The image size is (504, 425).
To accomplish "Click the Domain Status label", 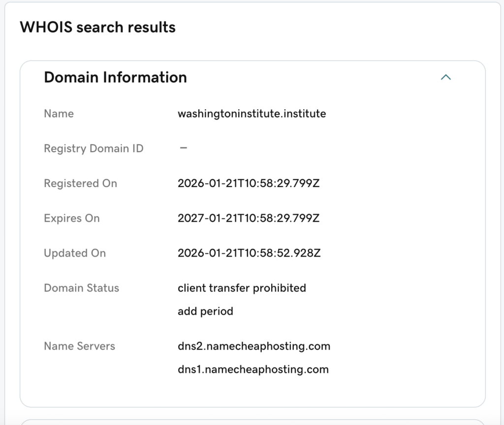I will click(x=81, y=288).
